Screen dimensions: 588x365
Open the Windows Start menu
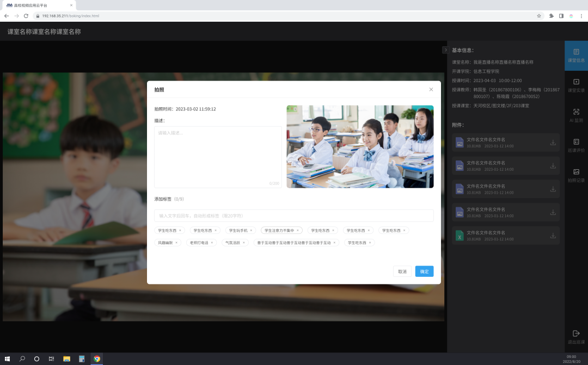pyautogui.click(x=7, y=358)
